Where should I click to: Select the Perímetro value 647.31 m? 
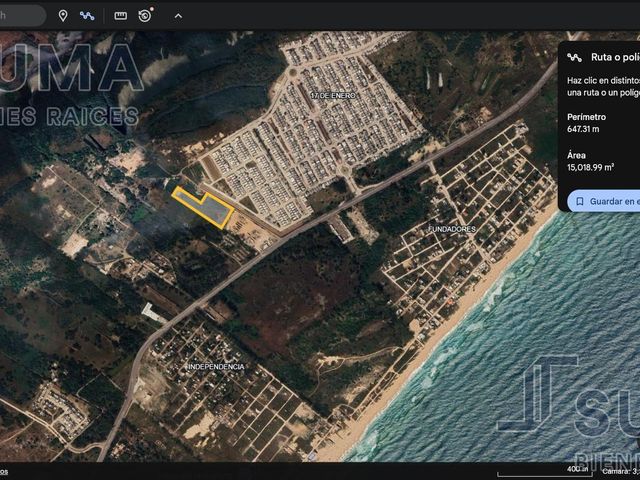coord(583,129)
